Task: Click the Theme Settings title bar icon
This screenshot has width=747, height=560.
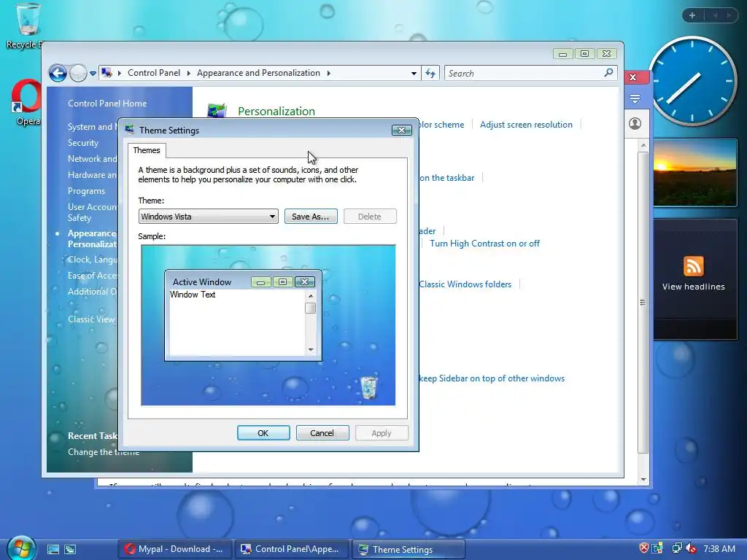Action: [x=130, y=130]
